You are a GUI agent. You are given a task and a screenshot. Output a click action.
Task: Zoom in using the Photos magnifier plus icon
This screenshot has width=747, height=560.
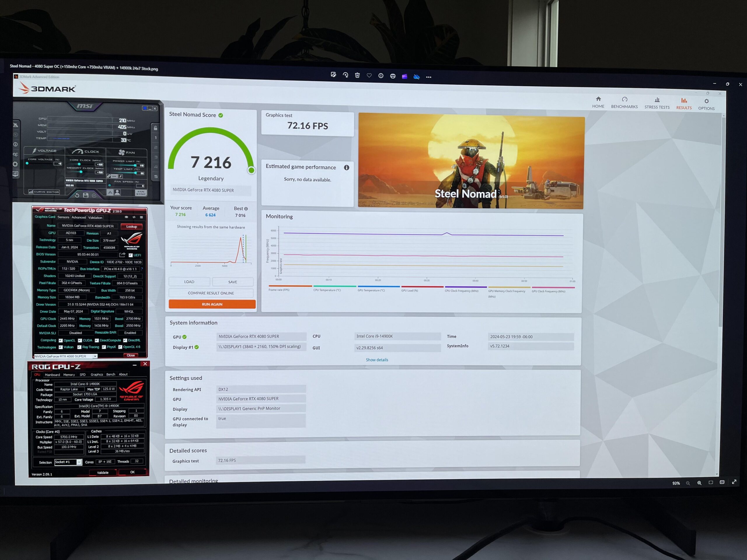click(699, 483)
